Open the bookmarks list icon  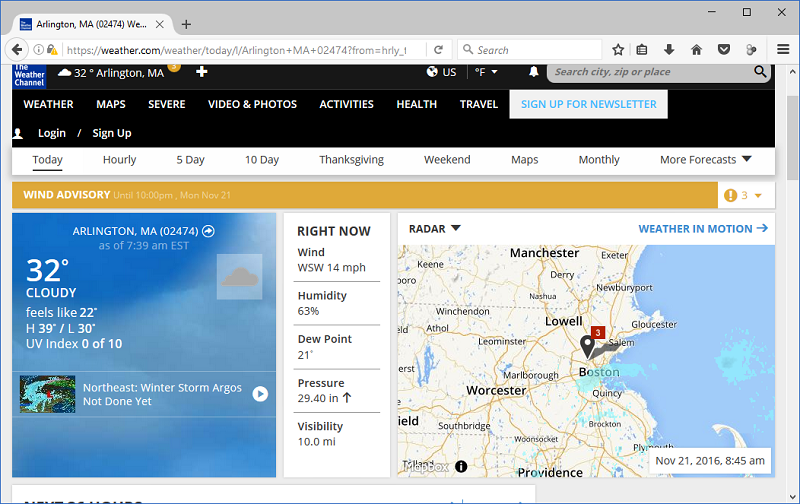point(642,50)
